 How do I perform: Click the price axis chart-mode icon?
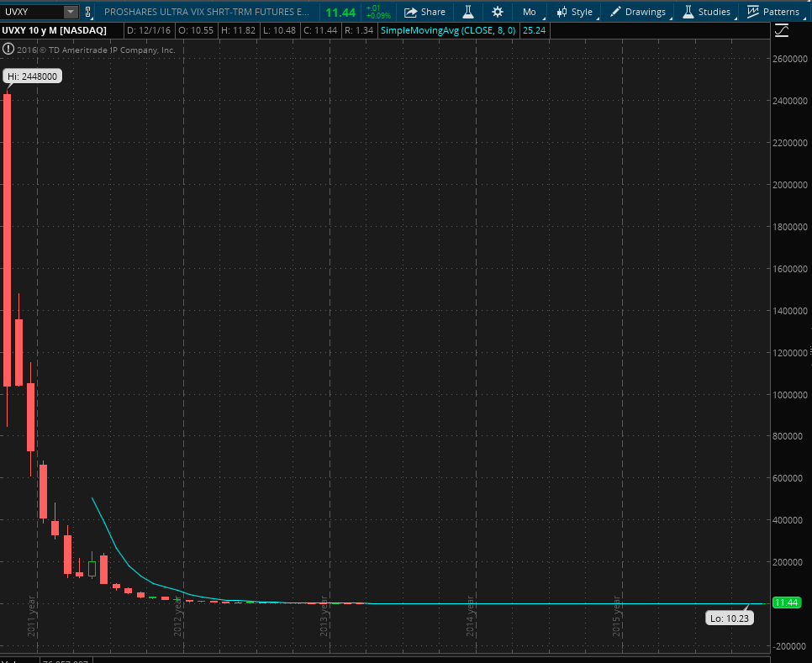click(x=782, y=31)
